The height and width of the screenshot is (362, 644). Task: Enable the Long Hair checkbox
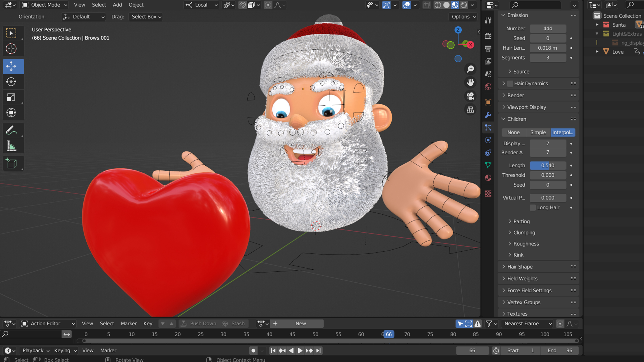[x=533, y=208]
